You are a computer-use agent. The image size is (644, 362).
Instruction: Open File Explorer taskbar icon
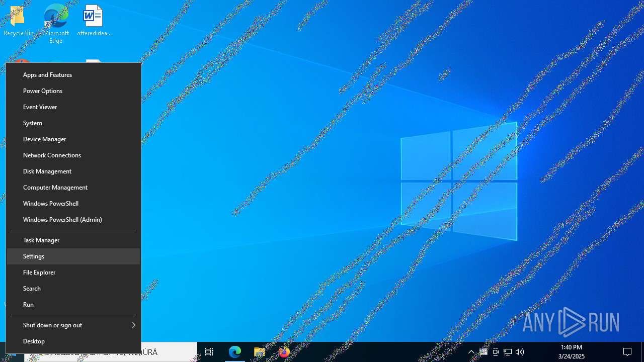click(x=259, y=352)
